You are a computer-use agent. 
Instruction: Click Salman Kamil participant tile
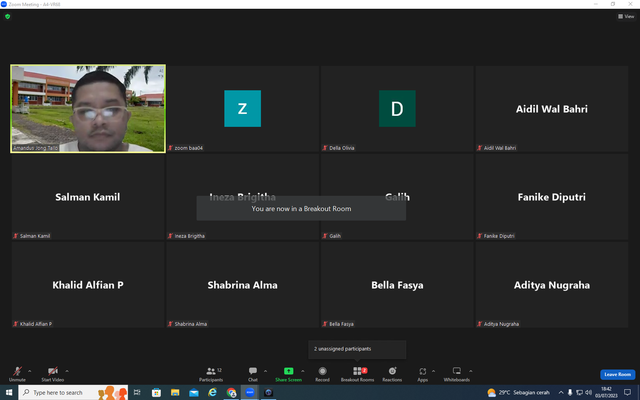(x=88, y=197)
